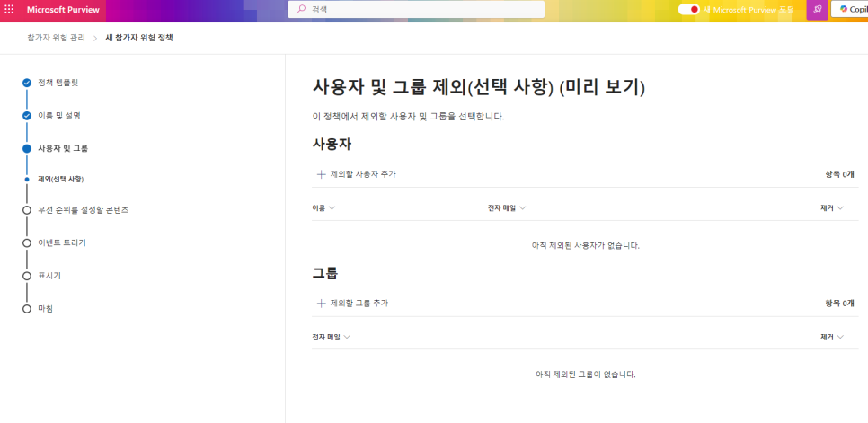This screenshot has height=423, width=868.
Task: Toggle the new Microsoft Purview portal switch
Action: click(x=688, y=9)
